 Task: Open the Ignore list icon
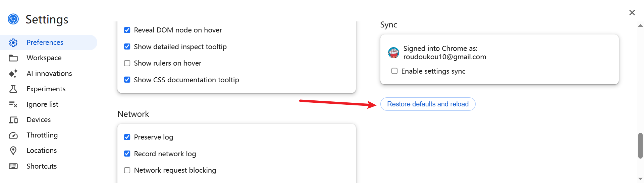click(13, 104)
